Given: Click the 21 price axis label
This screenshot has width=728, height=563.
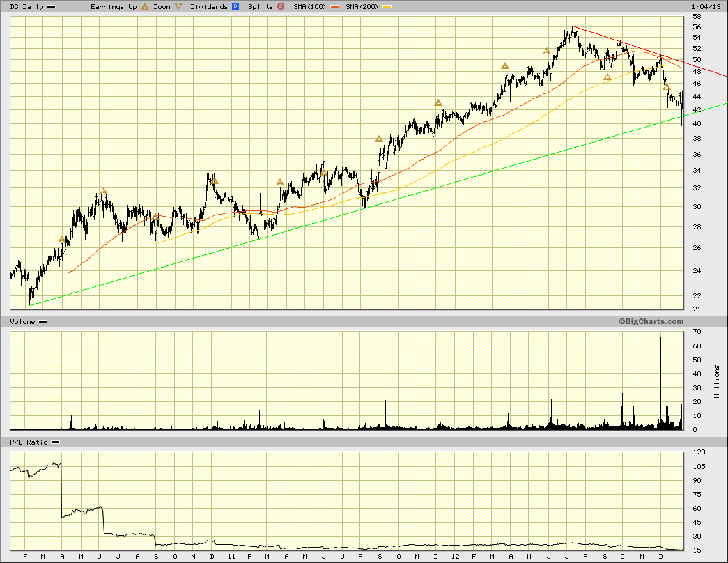Looking at the screenshot, I should tap(697, 309).
